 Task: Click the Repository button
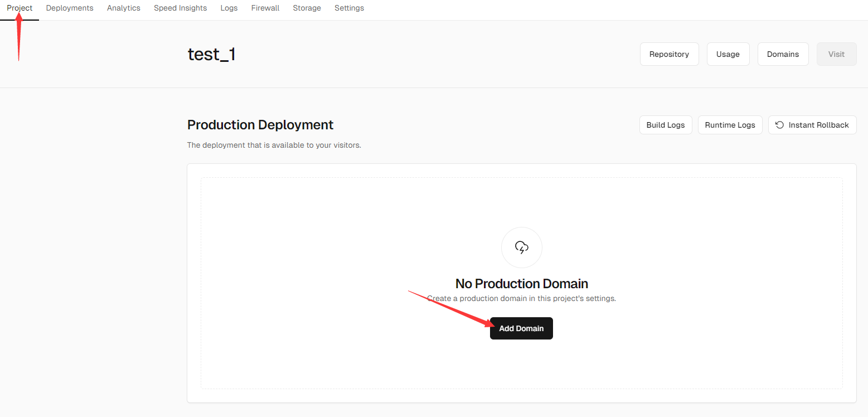669,54
